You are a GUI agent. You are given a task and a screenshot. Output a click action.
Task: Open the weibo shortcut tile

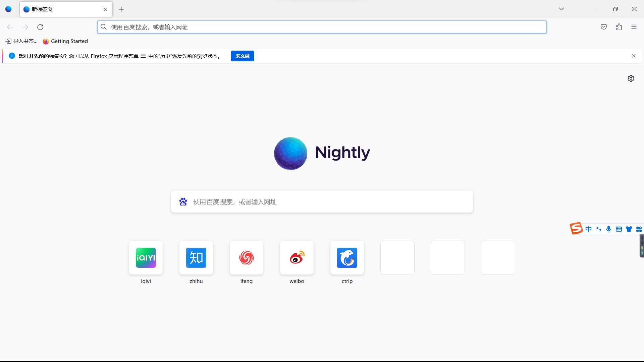tap(297, 258)
